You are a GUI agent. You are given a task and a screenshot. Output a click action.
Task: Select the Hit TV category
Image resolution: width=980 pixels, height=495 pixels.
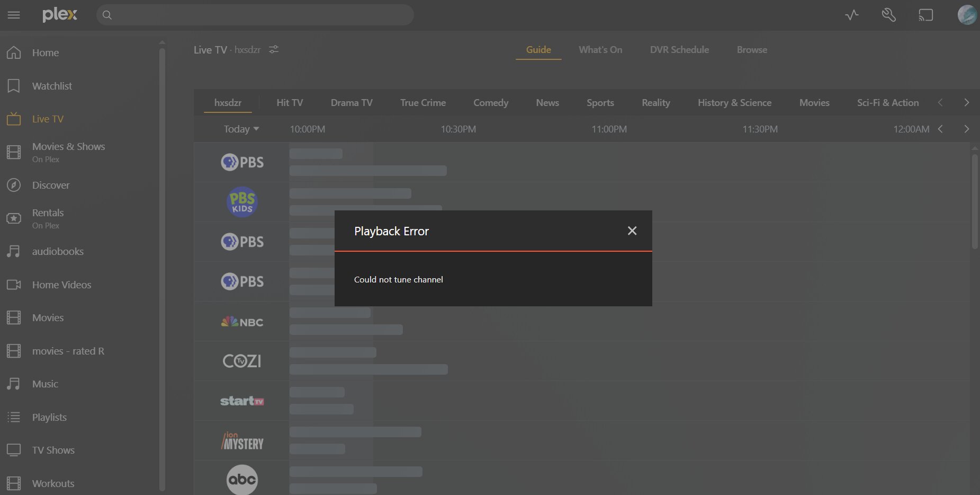coord(290,102)
